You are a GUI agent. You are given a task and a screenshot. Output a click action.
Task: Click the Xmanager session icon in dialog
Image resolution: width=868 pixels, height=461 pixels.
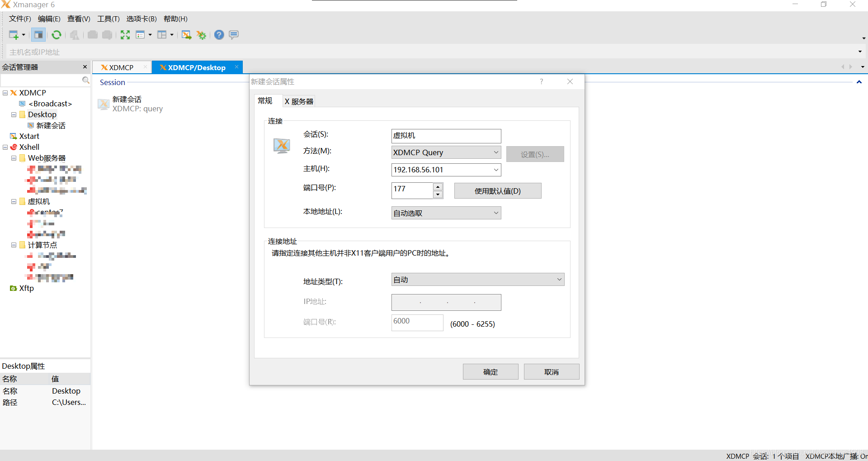pyautogui.click(x=282, y=146)
